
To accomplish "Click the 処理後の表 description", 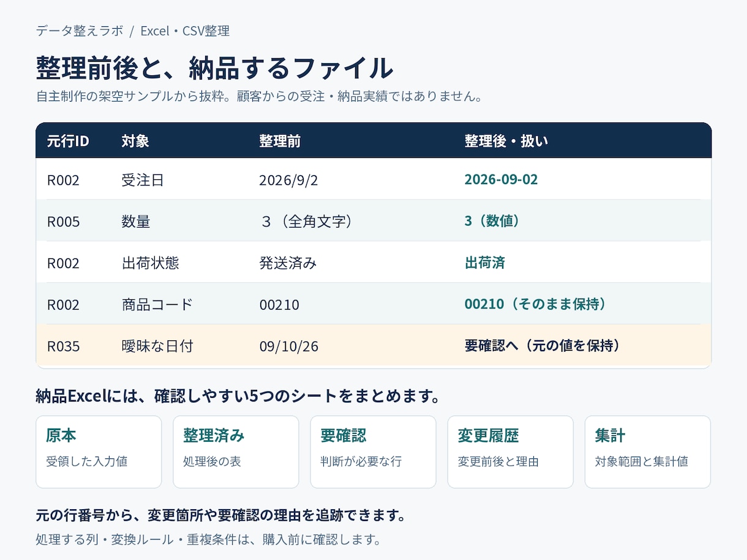I will pos(212,461).
